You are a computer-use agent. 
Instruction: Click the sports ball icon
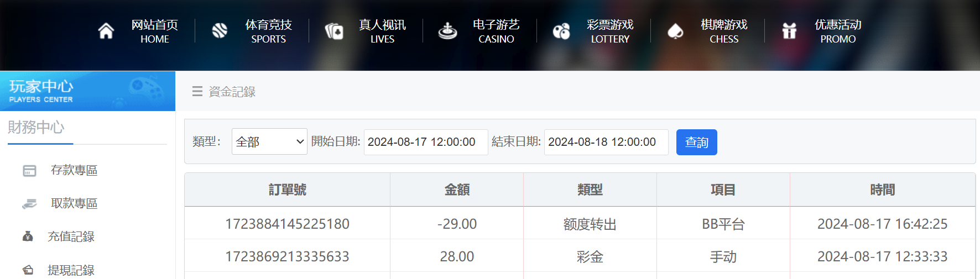tap(220, 31)
